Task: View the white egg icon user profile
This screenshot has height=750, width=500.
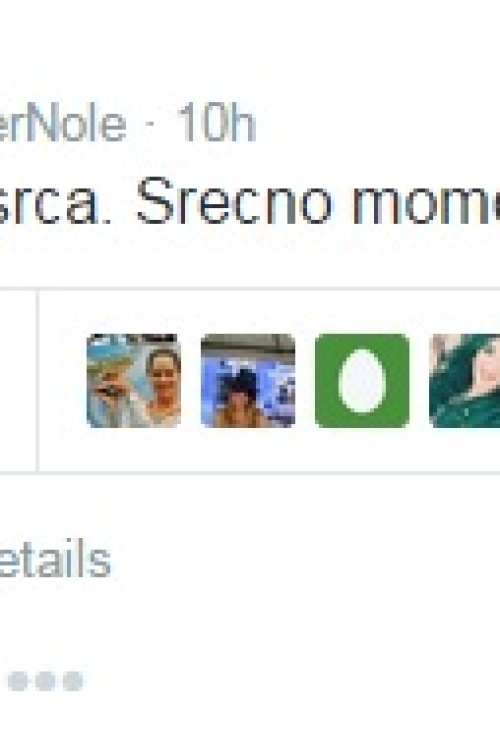Action: (362, 381)
